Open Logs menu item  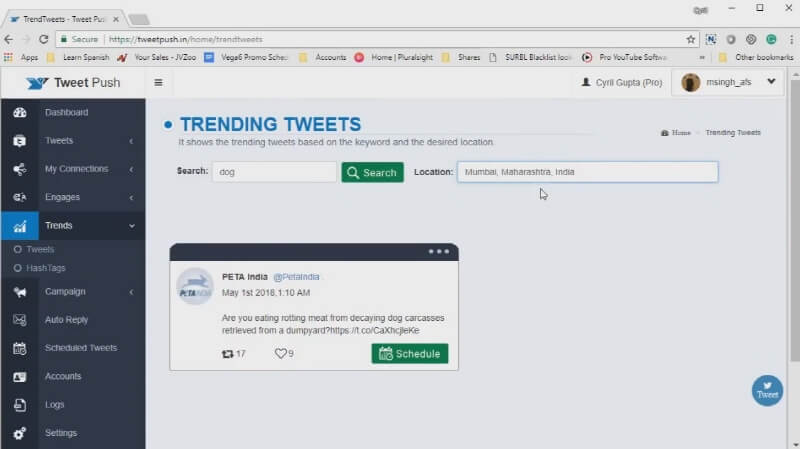(x=55, y=405)
